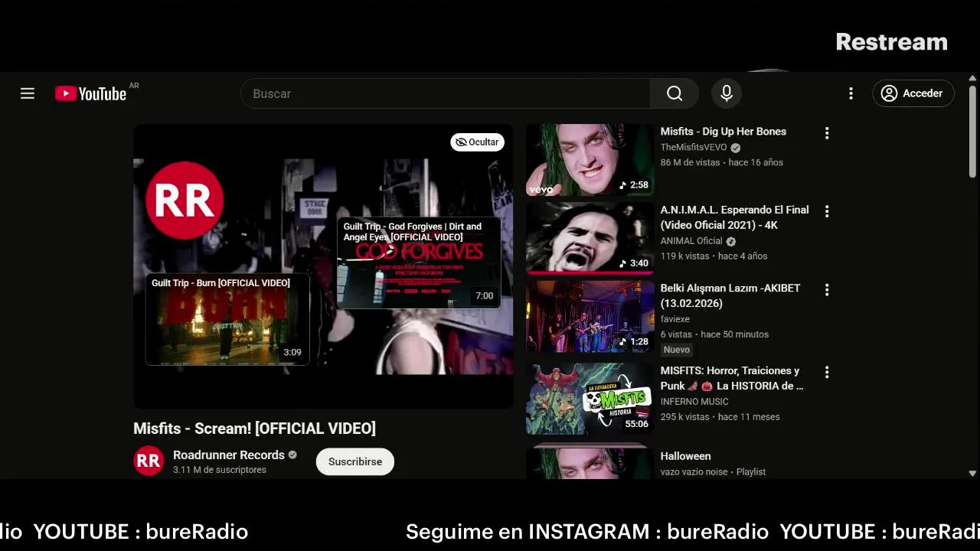
Task: Click 295 k vistas metadata
Action: (x=684, y=417)
